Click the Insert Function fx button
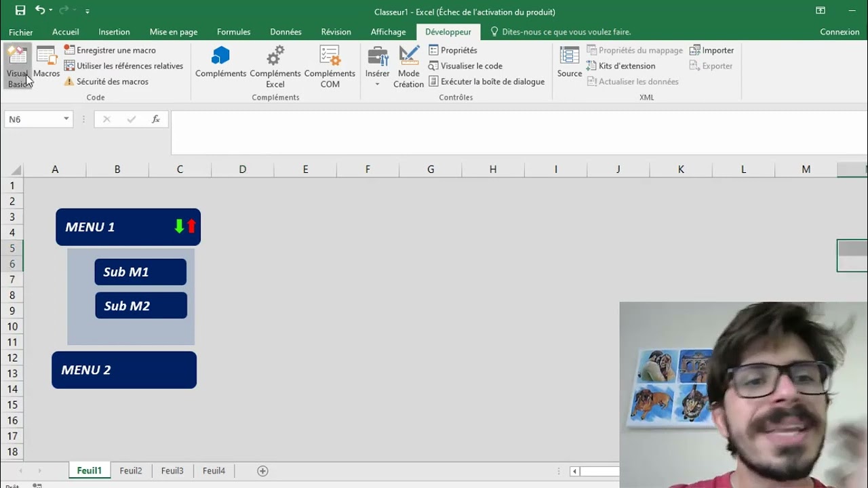 pyautogui.click(x=155, y=119)
